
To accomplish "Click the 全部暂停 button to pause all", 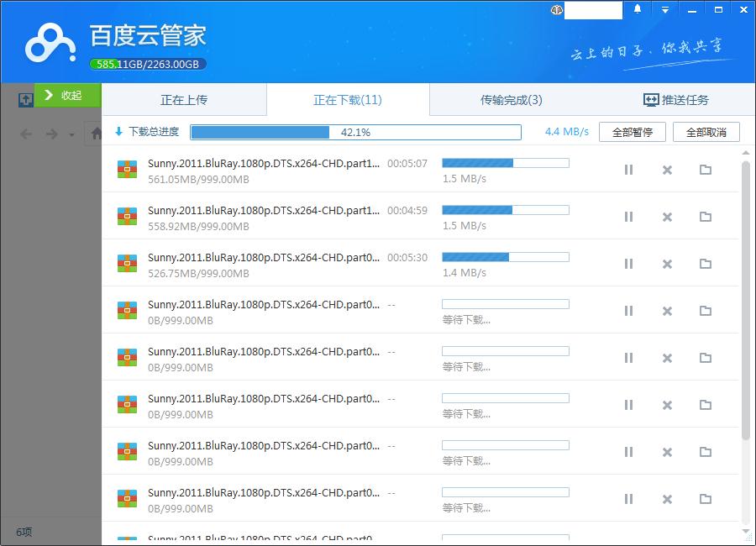I will [632, 131].
